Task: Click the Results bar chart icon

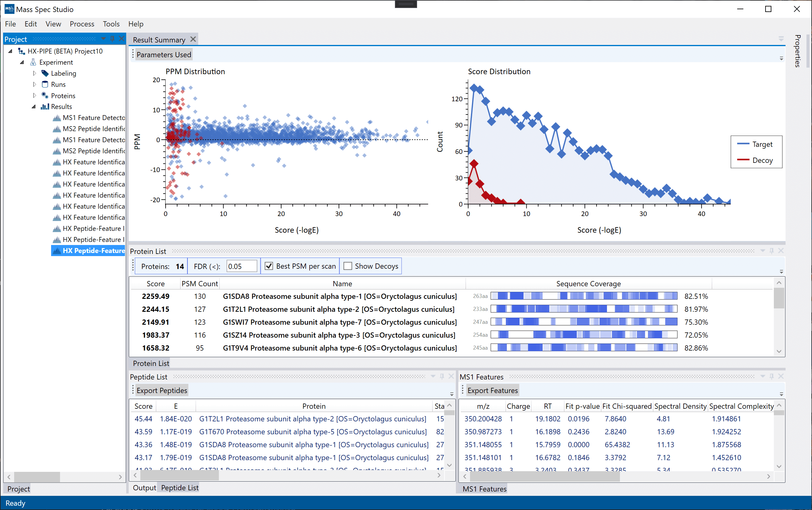Action: tap(45, 106)
